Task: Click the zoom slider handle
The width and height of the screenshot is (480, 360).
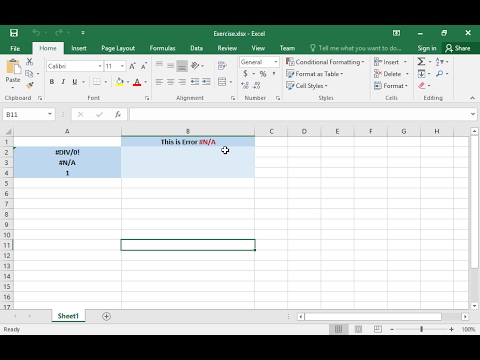Action: click(x=422, y=329)
